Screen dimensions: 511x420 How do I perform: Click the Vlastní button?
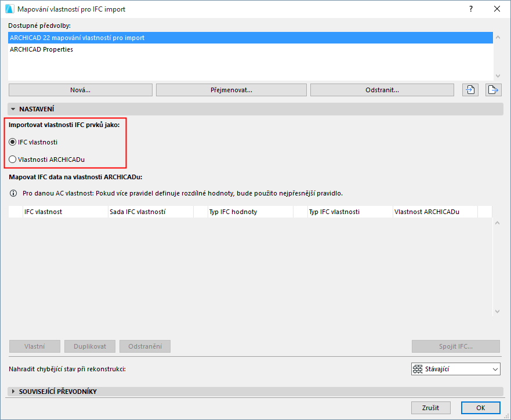tap(35, 346)
